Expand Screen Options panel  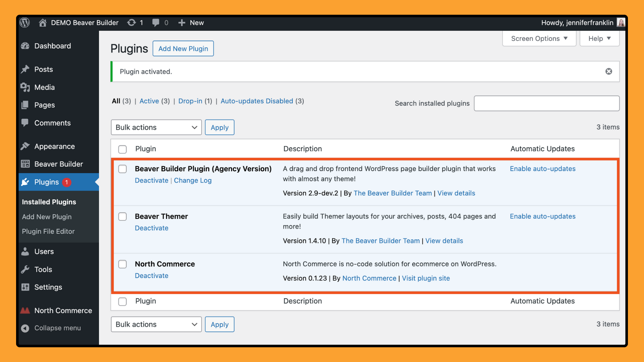point(539,39)
